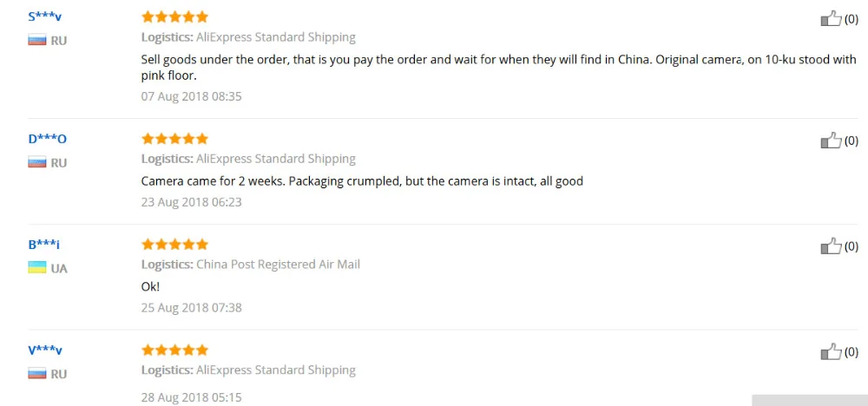Image resolution: width=868 pixels, height=406 pixels.
Task: Click the 23 Aug 2018 06:23 timestamp
Action: tap(191, 202)
